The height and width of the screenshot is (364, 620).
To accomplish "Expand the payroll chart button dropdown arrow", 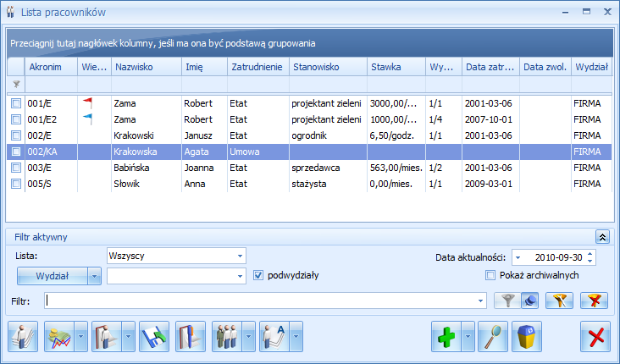I will point(81,337).
